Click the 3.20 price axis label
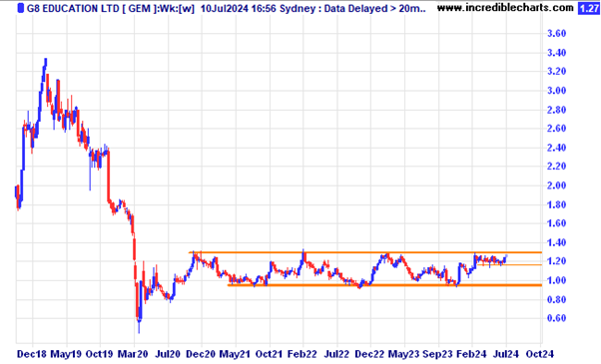The image size is (601, 364). [x=556, y=71]
